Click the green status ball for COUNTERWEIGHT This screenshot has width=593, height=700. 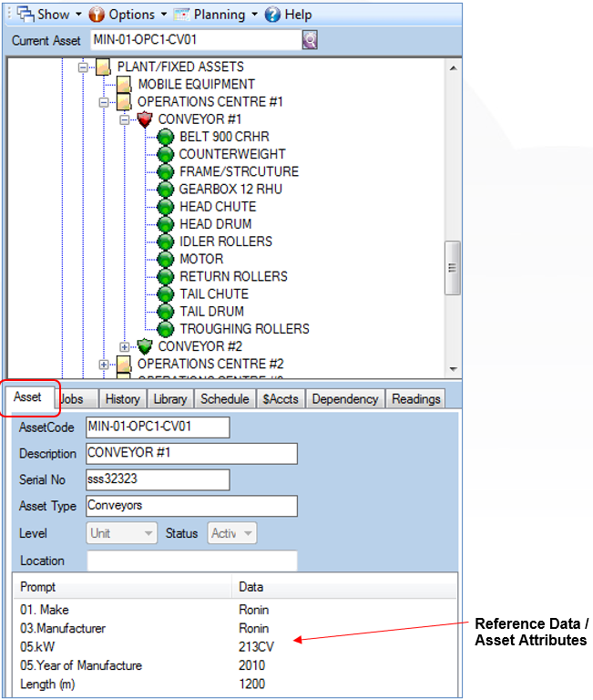click(166, 154)
